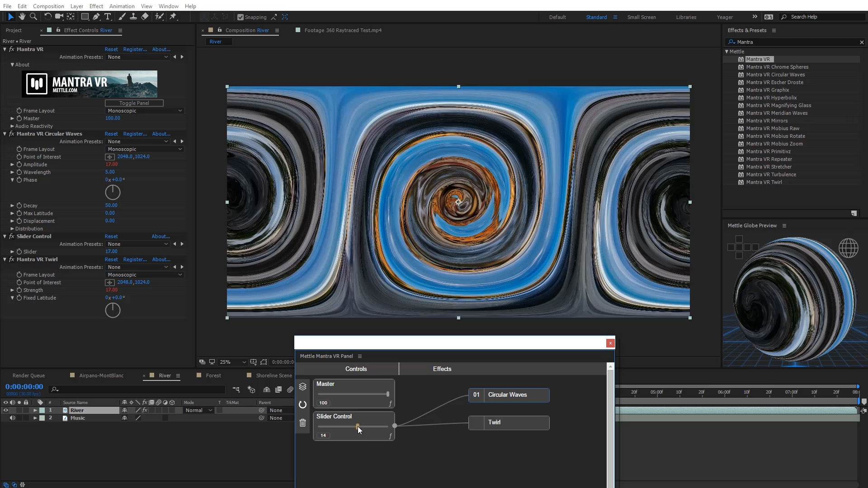Select Mantra VR Turbulence preset in list
The width and height of the screenshot is (868, 488).
(771, 174)
